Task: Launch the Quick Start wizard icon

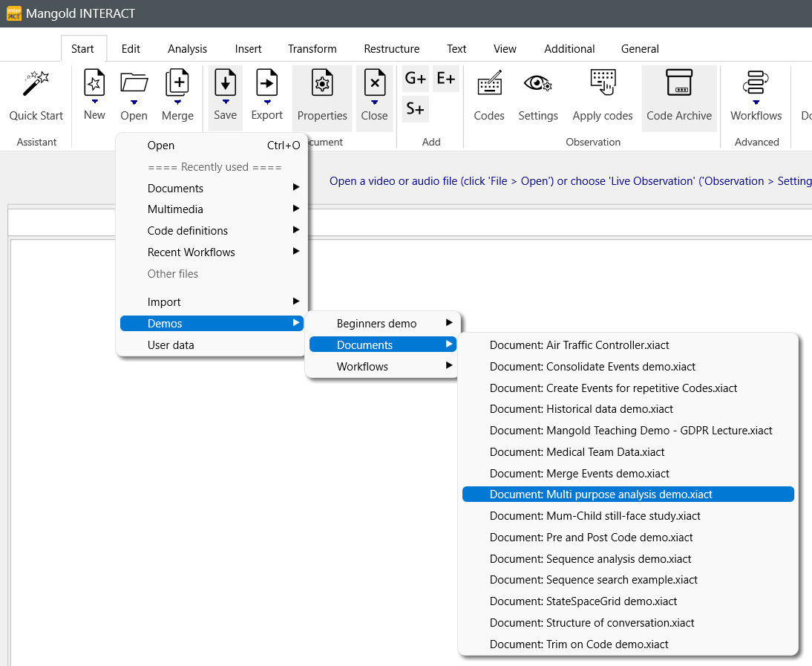Action: click(x=36, y=83)
